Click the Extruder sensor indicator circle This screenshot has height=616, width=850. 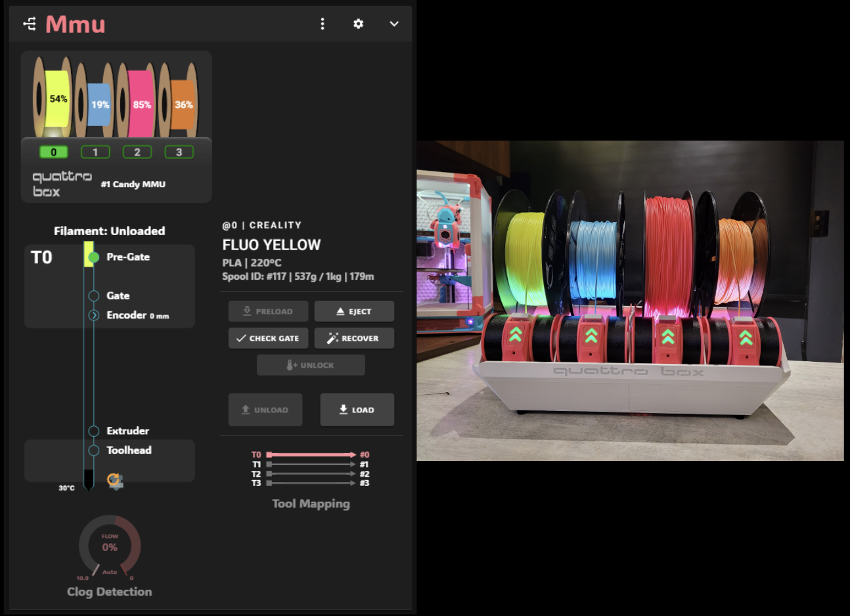click(94, 431)
